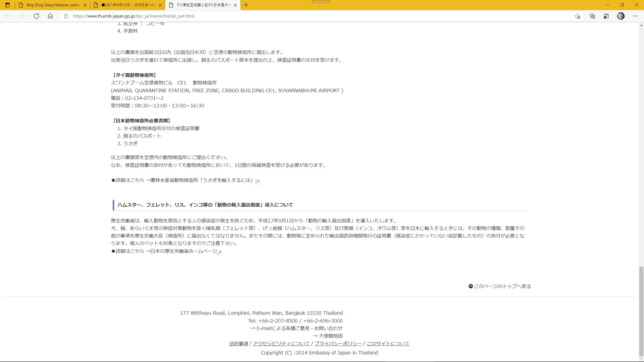Go to the Home page icon
The height and width of the screenshot is (362, 644).
coord(50,16)
